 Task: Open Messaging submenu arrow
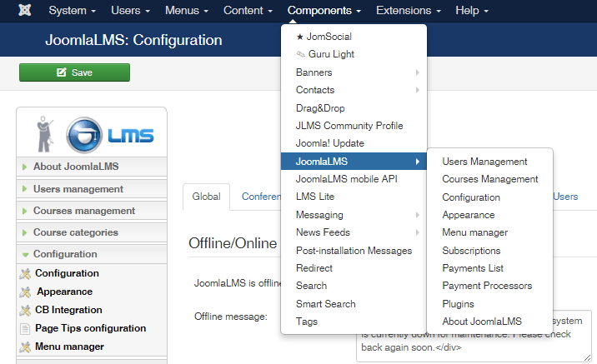coord(418,215)
